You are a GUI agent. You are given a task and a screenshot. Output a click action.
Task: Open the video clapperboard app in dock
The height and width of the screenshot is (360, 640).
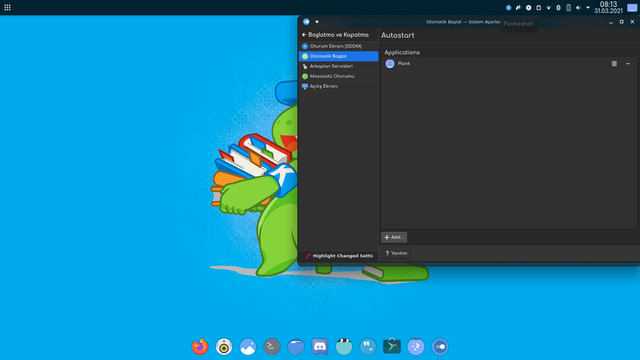click(x=344, y=347)
